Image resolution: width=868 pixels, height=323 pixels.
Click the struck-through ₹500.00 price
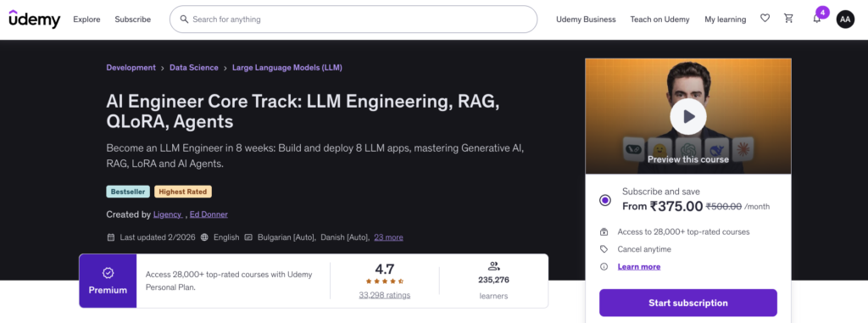(724, 207)
